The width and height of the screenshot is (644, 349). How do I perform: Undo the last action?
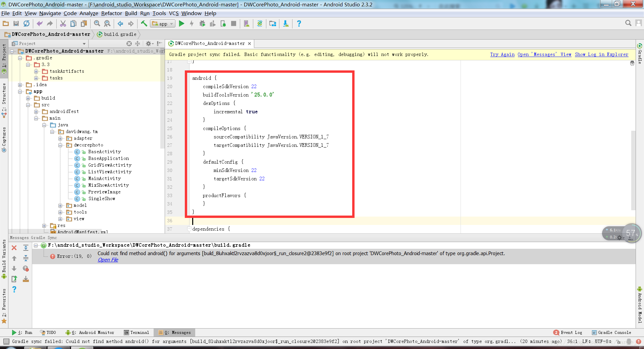click(x=40, y=23)
